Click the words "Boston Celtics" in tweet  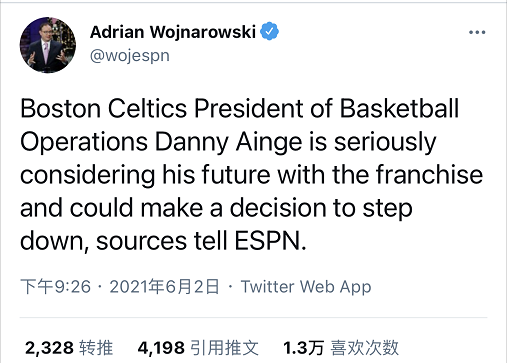pyautogui.click(x=104, y=108)
